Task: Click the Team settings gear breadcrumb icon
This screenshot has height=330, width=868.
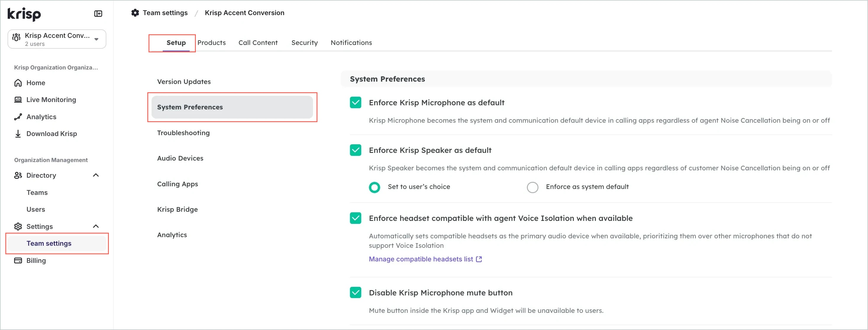Action: [x=135, y=13]
